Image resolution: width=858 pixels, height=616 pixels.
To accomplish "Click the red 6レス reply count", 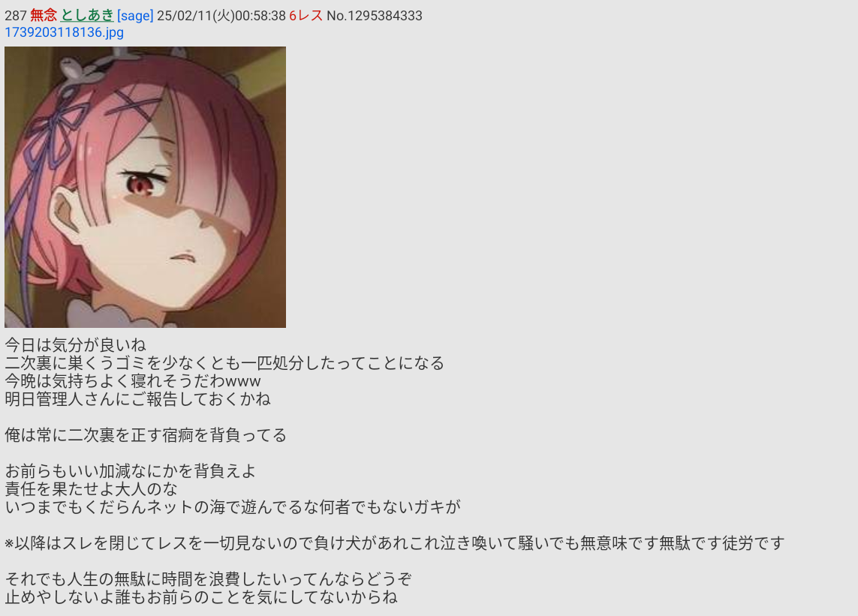I will (306, 15).
